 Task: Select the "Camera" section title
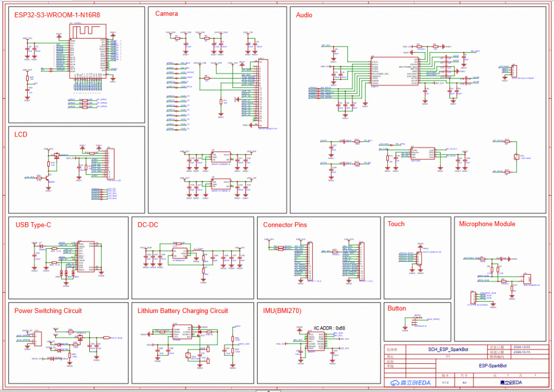(167, 14)
